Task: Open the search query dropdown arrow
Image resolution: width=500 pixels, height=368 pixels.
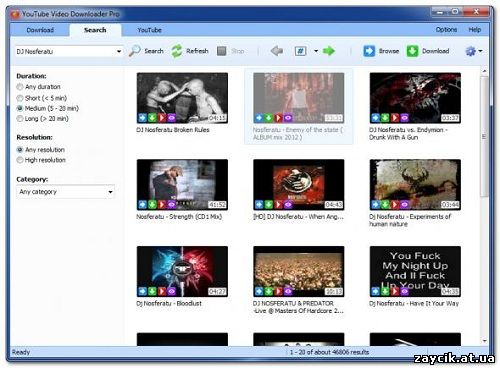Action: click(x=119, y=51)
